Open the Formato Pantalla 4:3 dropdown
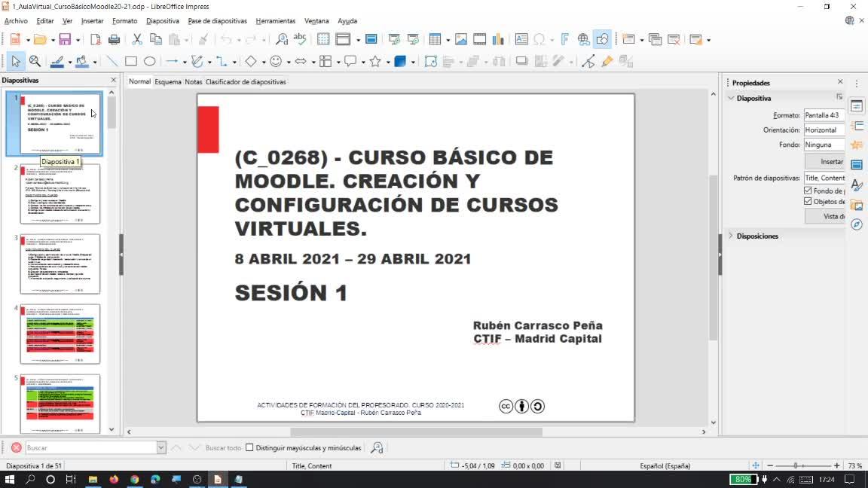868x488 pixels. coord(824,115)
